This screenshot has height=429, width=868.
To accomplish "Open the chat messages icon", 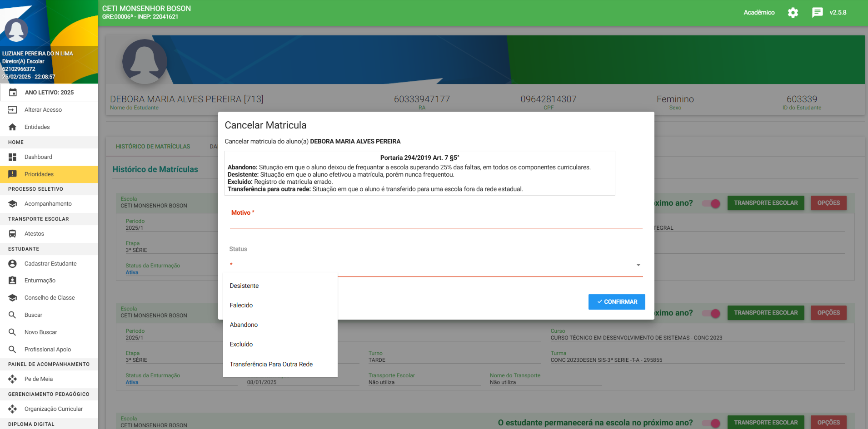I will (x=817, y=13).
